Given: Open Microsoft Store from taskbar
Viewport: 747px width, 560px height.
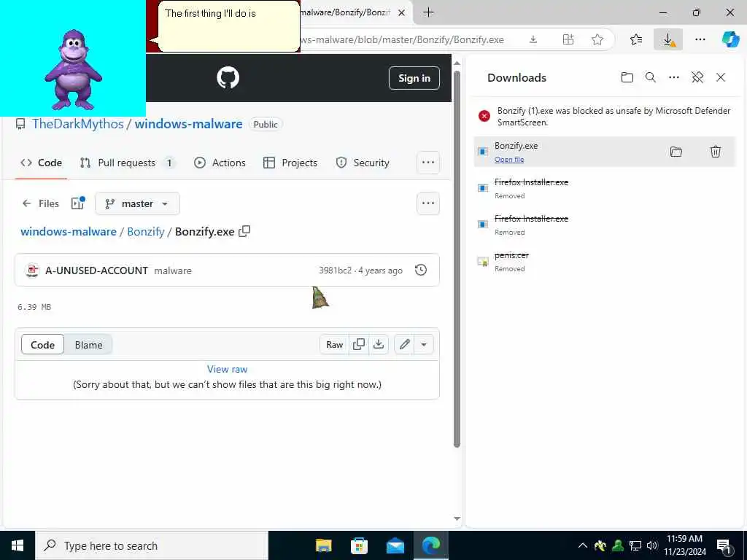Looking at the screenshot, I should point(359,545).
